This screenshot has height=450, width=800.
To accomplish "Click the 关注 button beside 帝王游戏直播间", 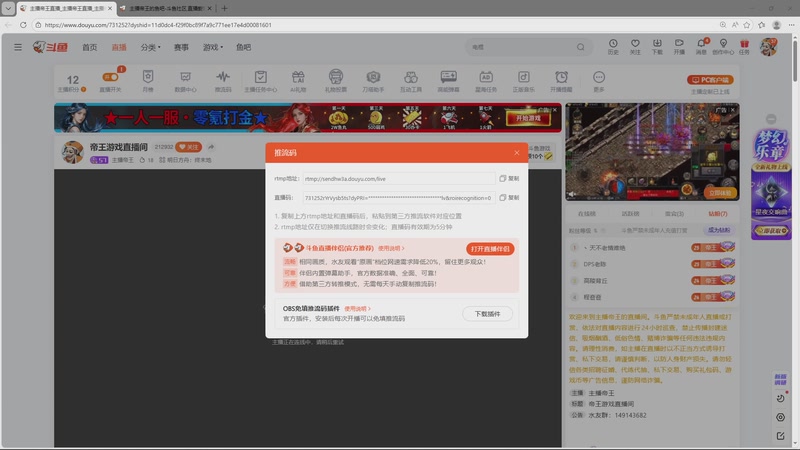I will [x=188, y=147].
